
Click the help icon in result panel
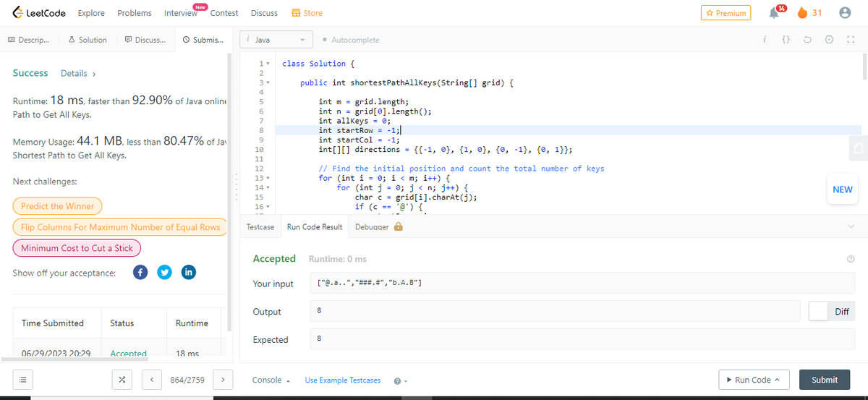[x=850, y=259]
